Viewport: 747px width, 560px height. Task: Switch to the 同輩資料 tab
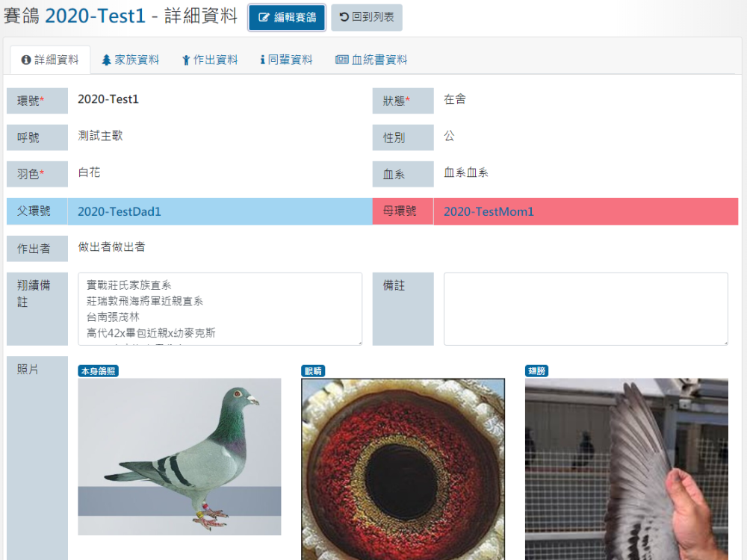(286, 60)
